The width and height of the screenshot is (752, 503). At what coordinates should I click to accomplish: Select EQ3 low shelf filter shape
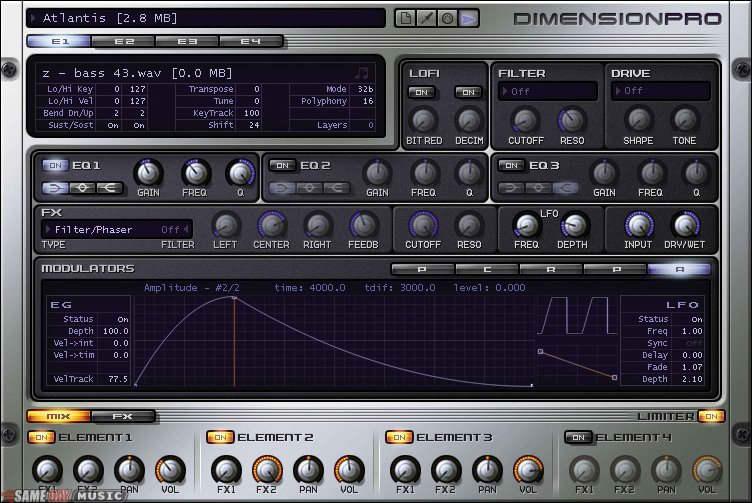pos(511,187)
